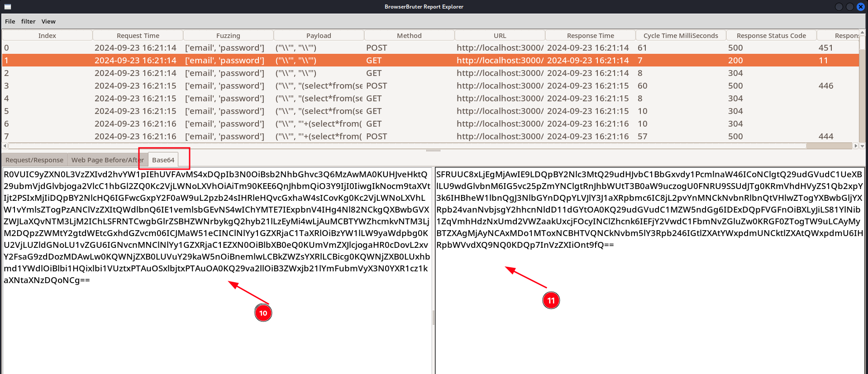Click the response size value 451

[x=826, y=47]
